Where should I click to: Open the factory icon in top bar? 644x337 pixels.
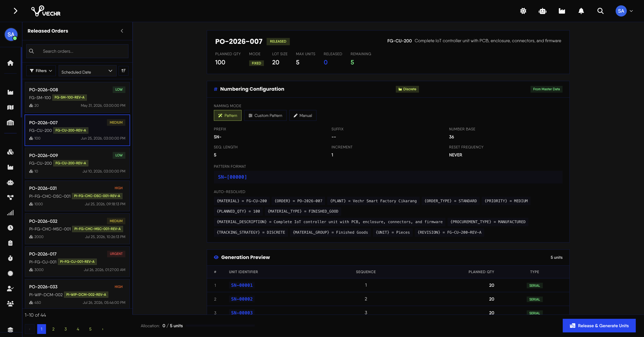[x=562, y=11]
